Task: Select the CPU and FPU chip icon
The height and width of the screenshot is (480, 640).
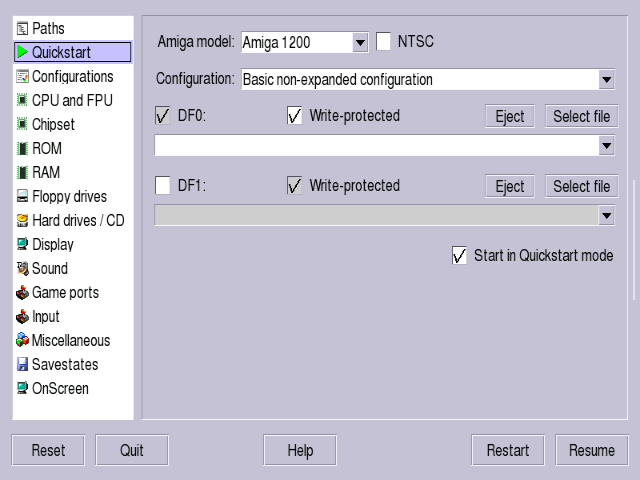Action: (x=22, y=100)
